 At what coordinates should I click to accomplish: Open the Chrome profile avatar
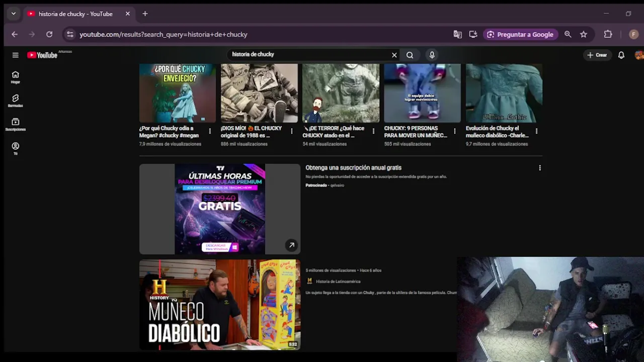tap(633, 34)
